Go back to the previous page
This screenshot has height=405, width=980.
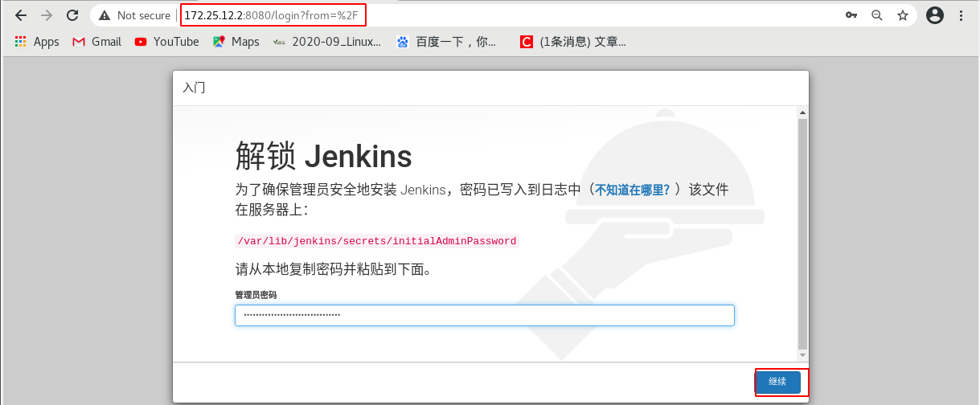tap(21, 15)
